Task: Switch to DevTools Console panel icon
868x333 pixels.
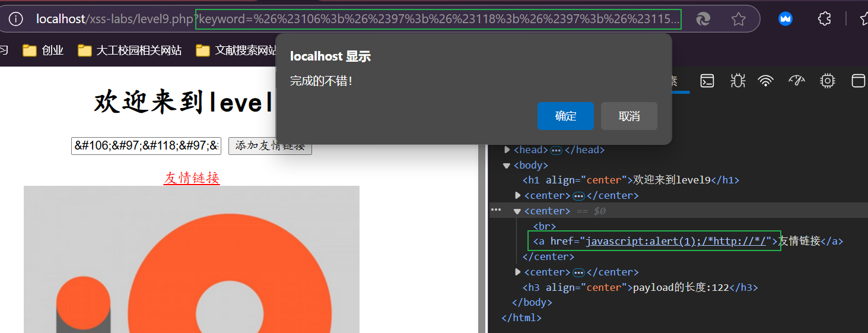Action: pos(707,81)
